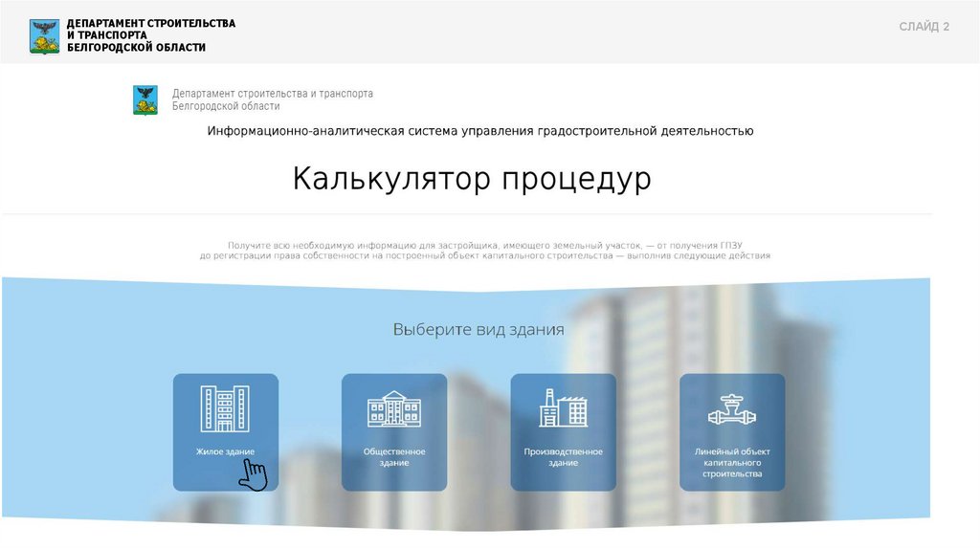Open "Линейный объект капитального строительства" label
The image size is (980, 549).
click(x=732, y=462)
